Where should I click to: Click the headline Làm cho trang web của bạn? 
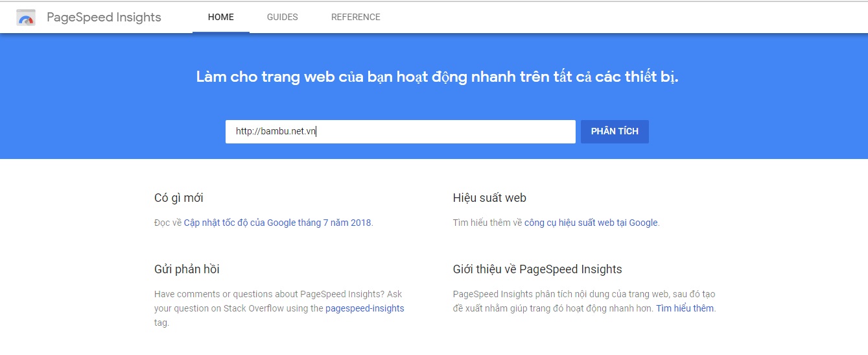pos(438,77)
